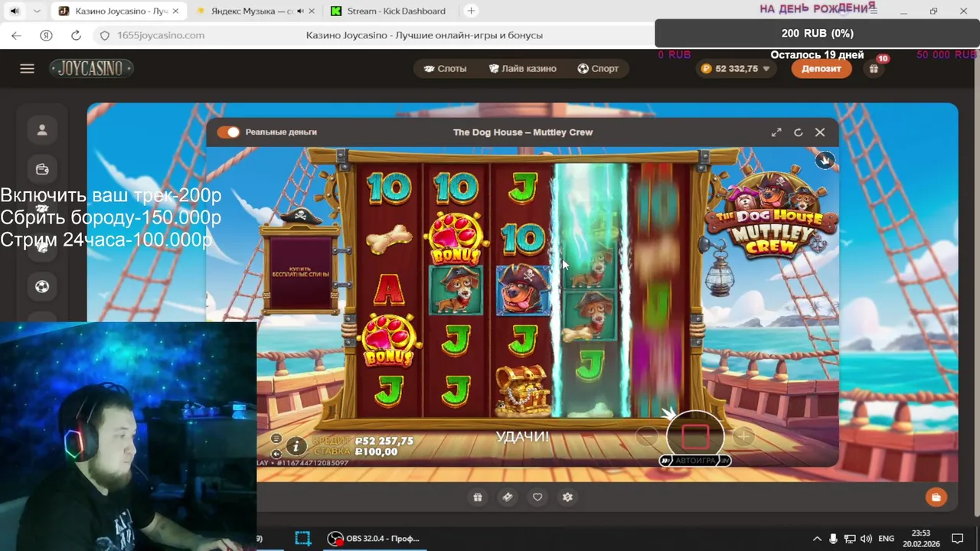980x551 pixels.
Task: Close the Казино Joycasino tab
Action: (x=176, y=11)
